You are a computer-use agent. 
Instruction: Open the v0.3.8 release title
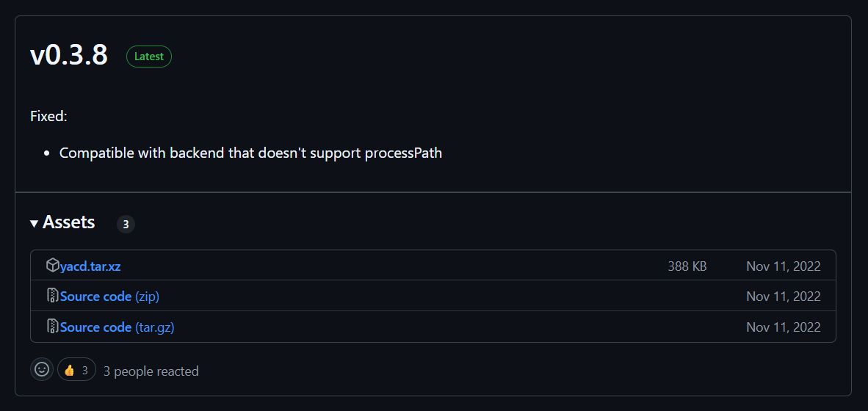[x=69, y=55]
